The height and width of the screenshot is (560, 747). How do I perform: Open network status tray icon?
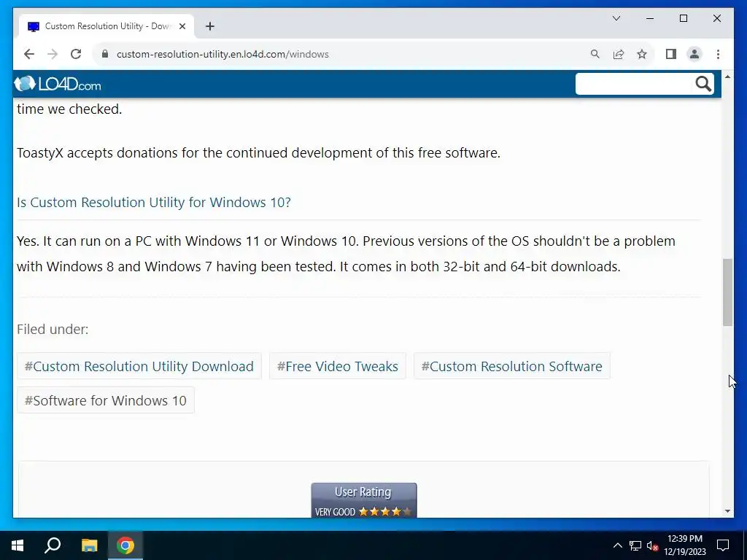tap(635, 545)
